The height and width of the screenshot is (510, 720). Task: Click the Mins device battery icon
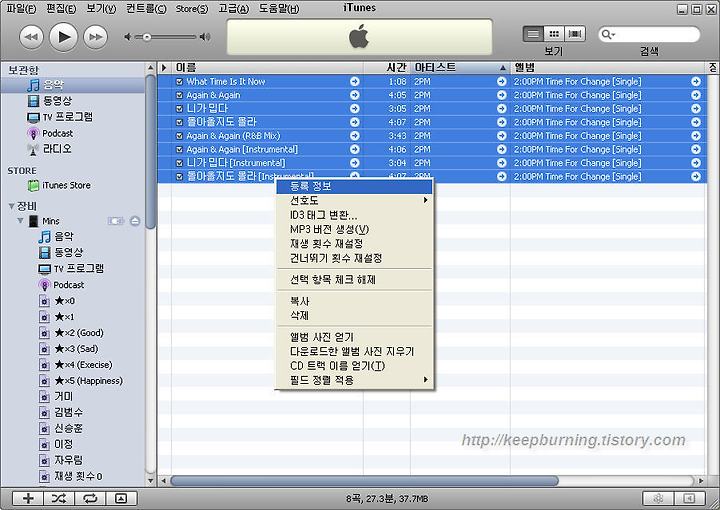click(x=116, y=221)
